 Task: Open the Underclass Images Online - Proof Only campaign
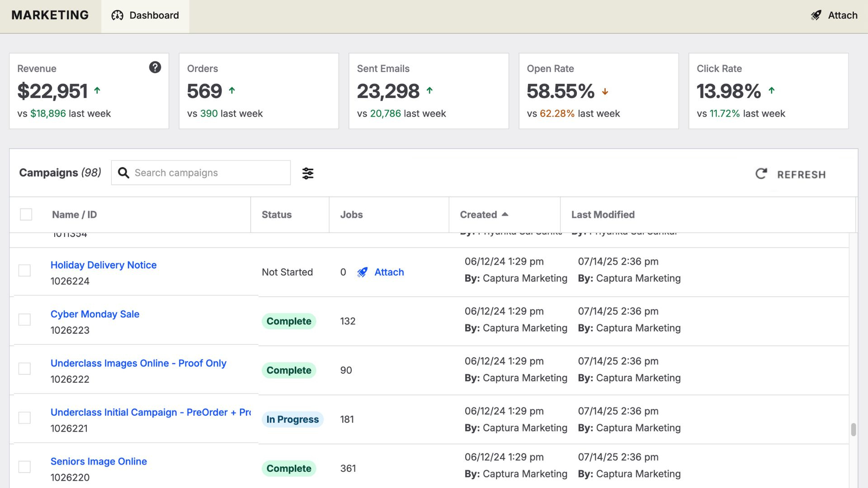(138, 363)
